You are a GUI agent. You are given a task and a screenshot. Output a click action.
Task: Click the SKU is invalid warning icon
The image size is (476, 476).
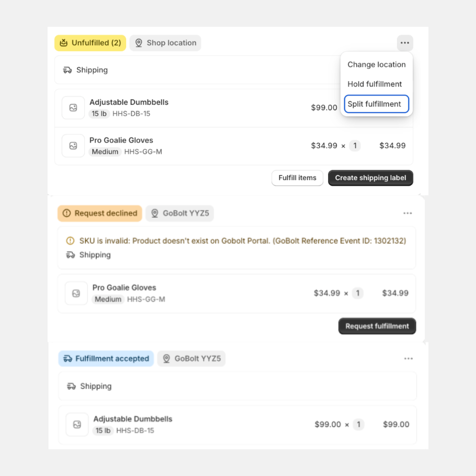70,241
